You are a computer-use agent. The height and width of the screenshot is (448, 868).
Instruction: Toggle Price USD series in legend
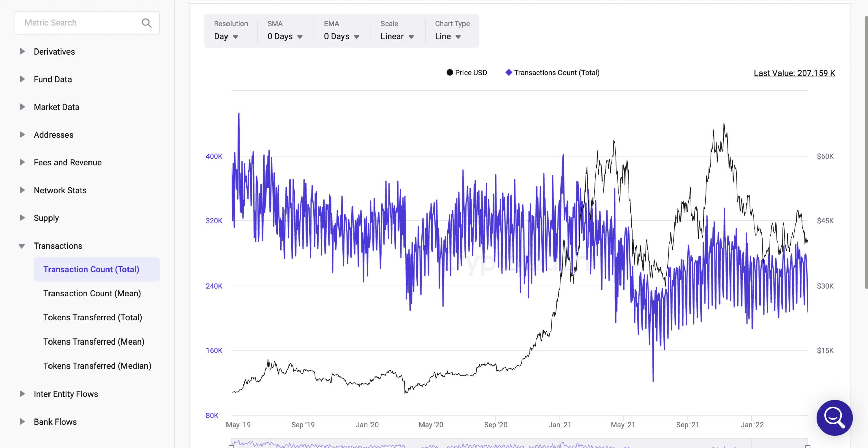coord(467,73)
